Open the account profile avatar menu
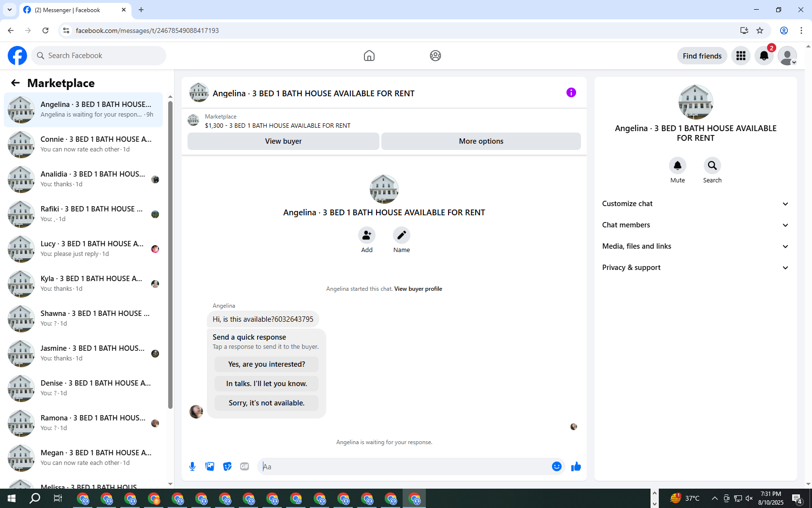Viewport: 812px width, 508px height. (x=787, y=56)
